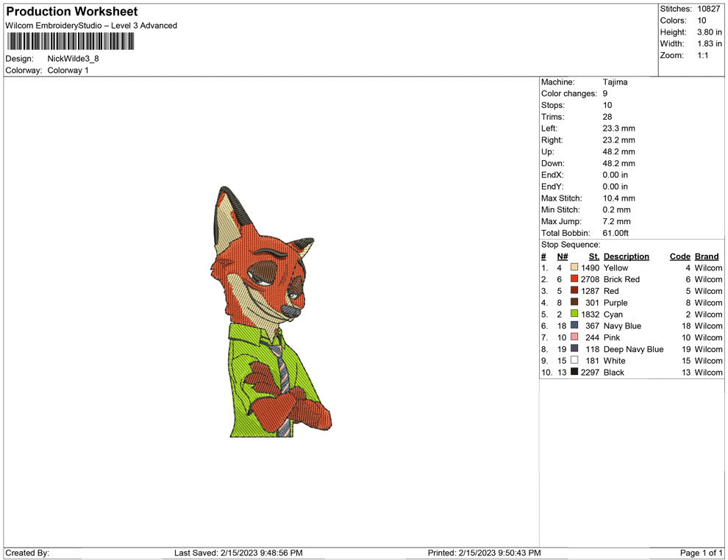Click stitch count '1490' in Yellow row
This screenshot has height=560, width=728.
(590, 268)
